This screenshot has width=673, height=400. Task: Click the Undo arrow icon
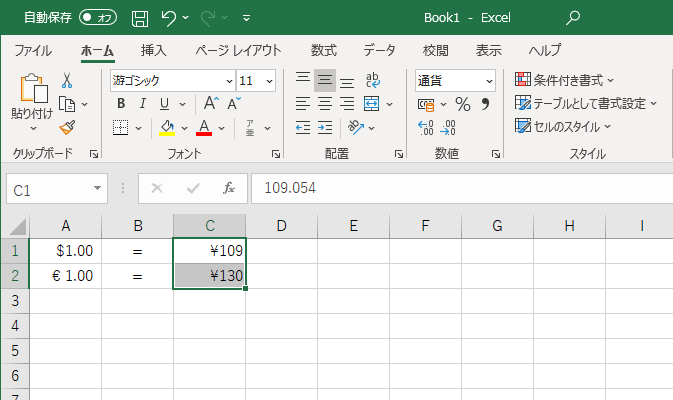[168, 18]
